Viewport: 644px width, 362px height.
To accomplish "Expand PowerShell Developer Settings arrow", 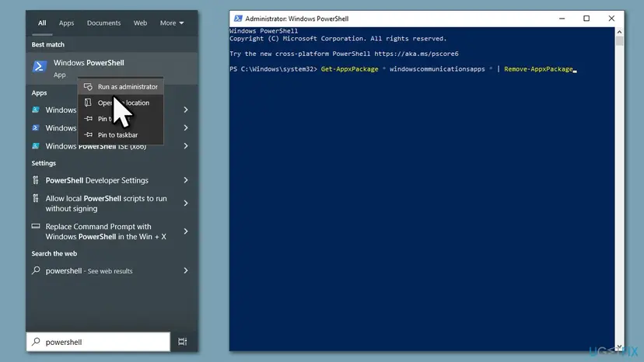I will 186,180.
